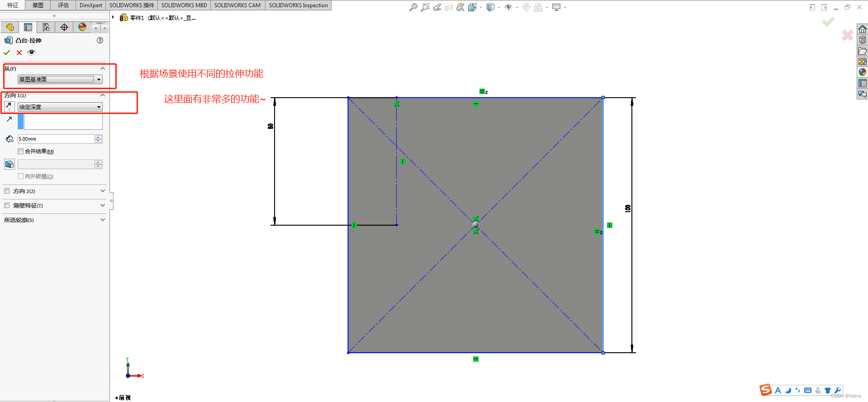The width and height of the screenshot is (868, 402).
Task: Expand the 零件1 flyout tree arrow
Action: tap(113, 18)
